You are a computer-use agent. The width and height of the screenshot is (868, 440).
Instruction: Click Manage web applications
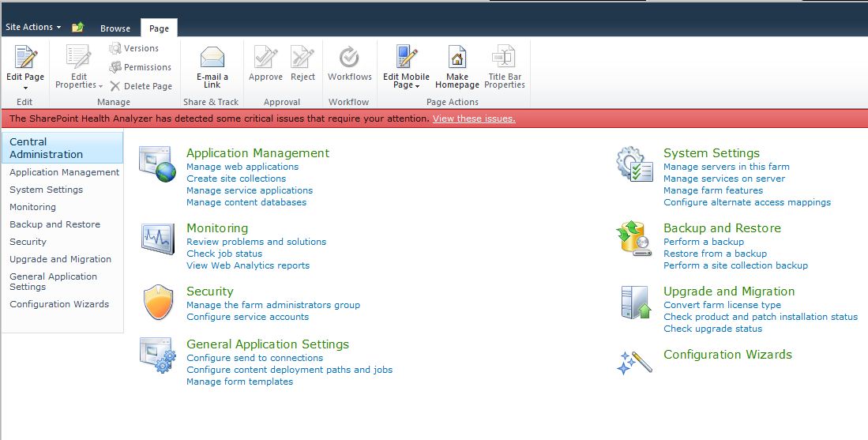(242, 167)
